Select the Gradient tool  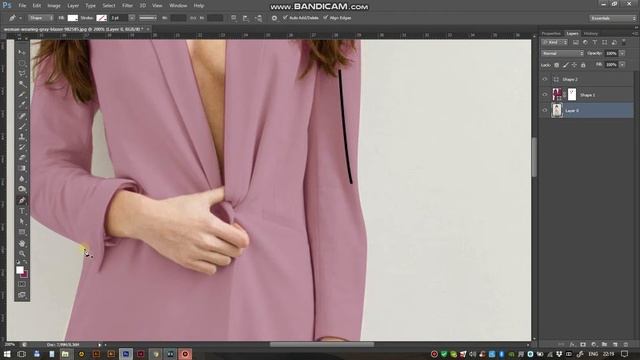click(x=22, y=169)
